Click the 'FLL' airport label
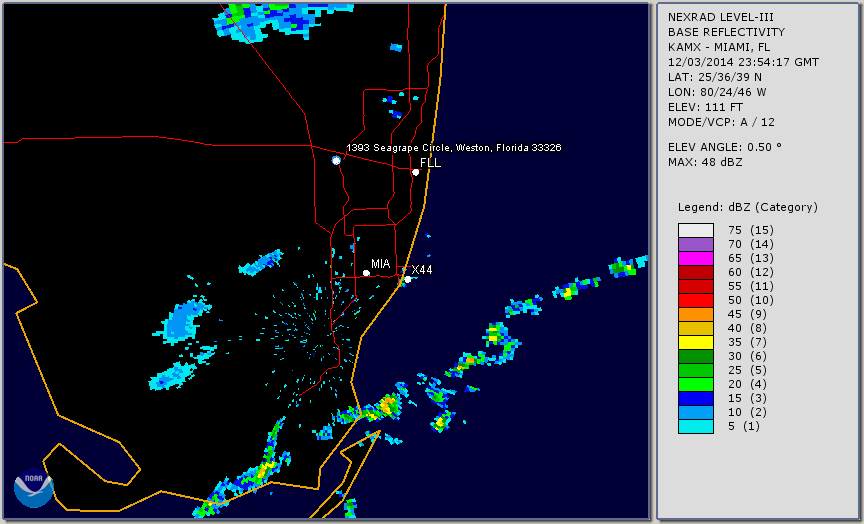Viewport: 864px width, 524px height. point(430,163)
